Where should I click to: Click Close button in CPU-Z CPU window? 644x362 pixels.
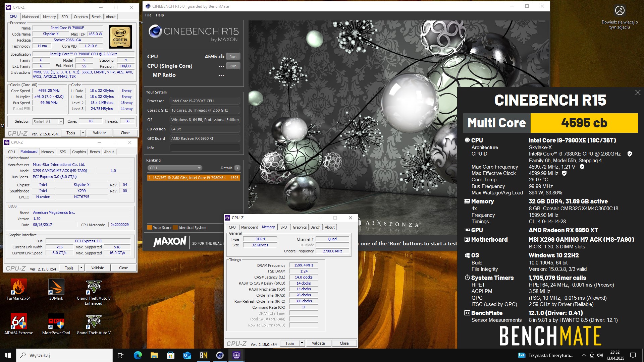pos(125,133)
